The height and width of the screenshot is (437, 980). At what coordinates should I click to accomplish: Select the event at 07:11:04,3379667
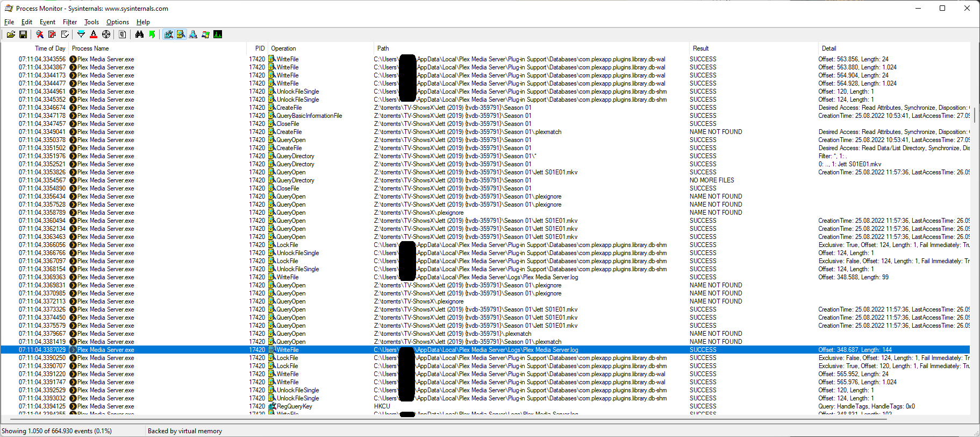tap(485, 334)
